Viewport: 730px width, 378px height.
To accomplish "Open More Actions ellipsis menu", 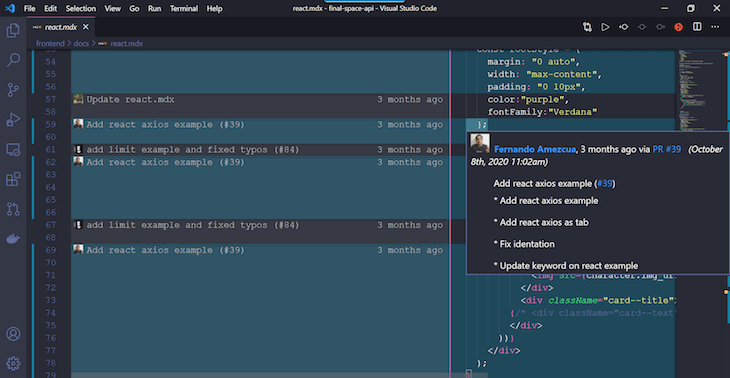I will pyautogui.click(x=715, y=27).
